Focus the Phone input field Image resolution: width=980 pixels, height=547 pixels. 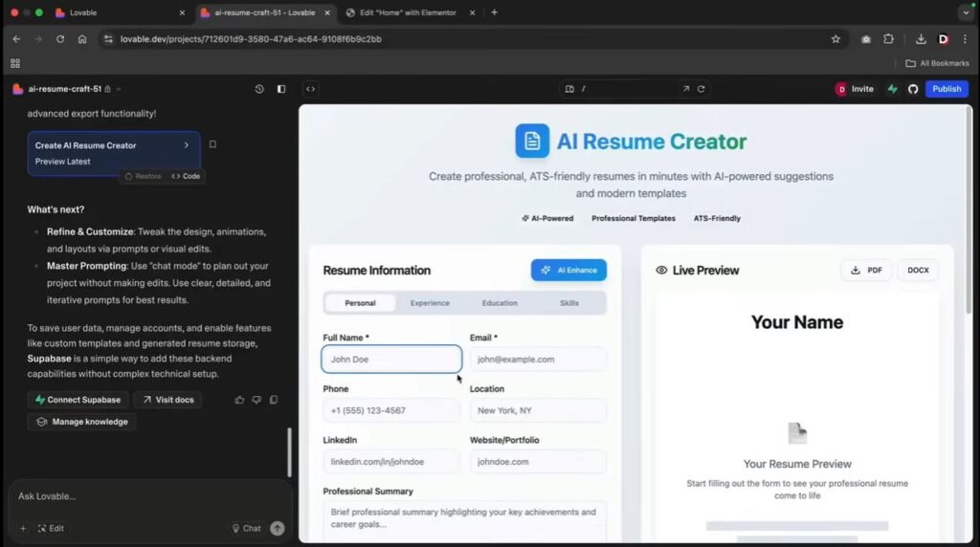[391, 410]
